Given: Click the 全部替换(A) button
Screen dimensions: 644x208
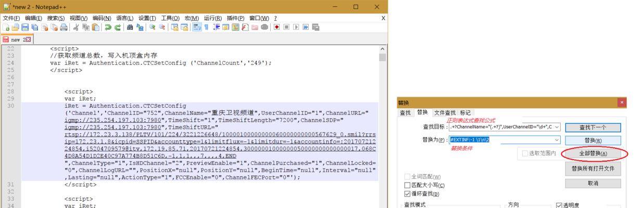Looking at the screenshot, I should (x=592, y=154).
